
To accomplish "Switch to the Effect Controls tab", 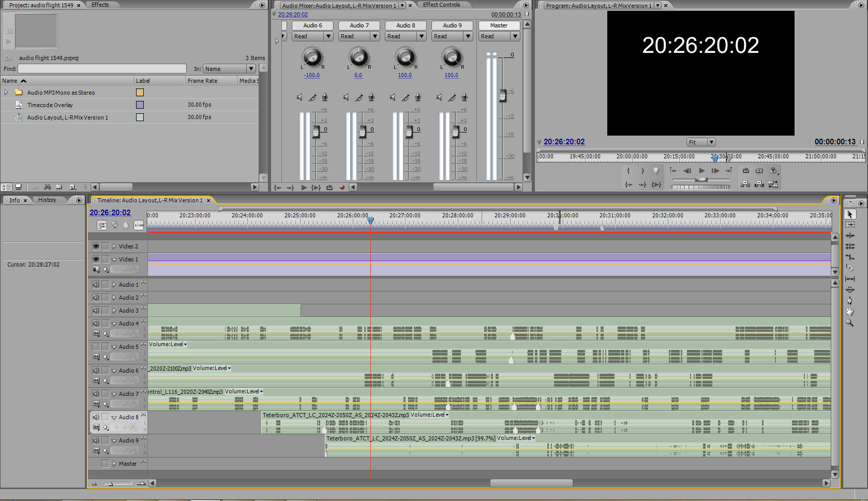I will tap(441, 5).
